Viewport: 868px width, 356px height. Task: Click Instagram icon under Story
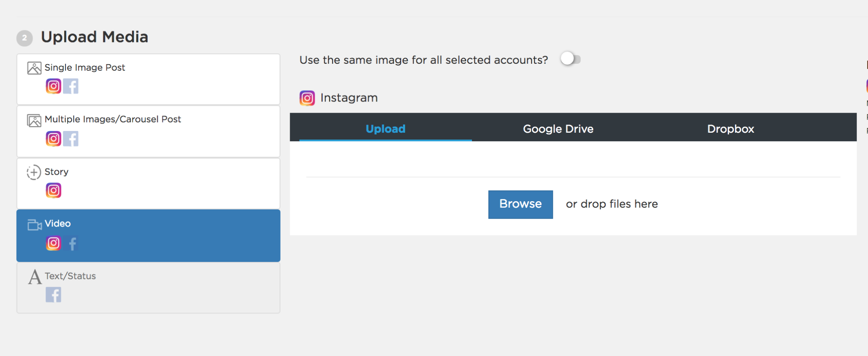pyautogui.click(x=53, y=190)
